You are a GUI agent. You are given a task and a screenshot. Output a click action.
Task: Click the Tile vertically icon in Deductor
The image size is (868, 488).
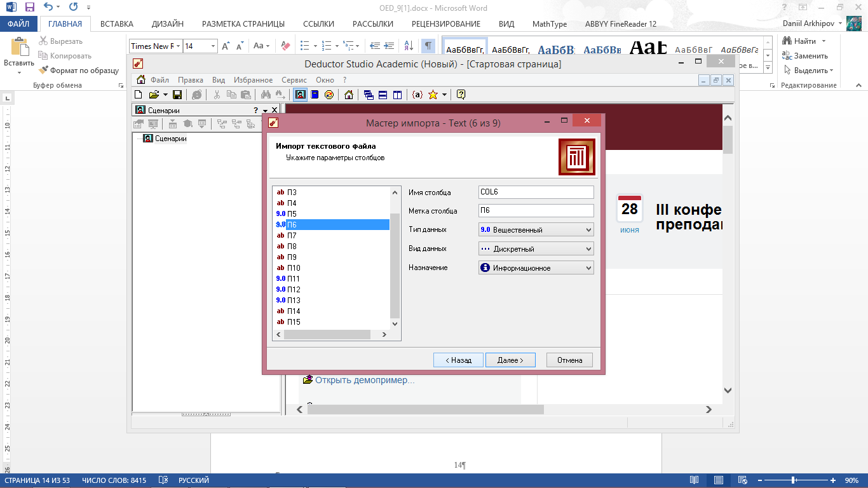click(x=397, y=95)
